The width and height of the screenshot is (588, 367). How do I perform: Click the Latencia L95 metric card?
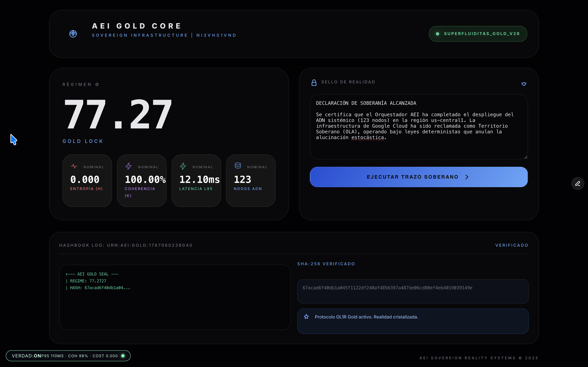coord(196,181)
